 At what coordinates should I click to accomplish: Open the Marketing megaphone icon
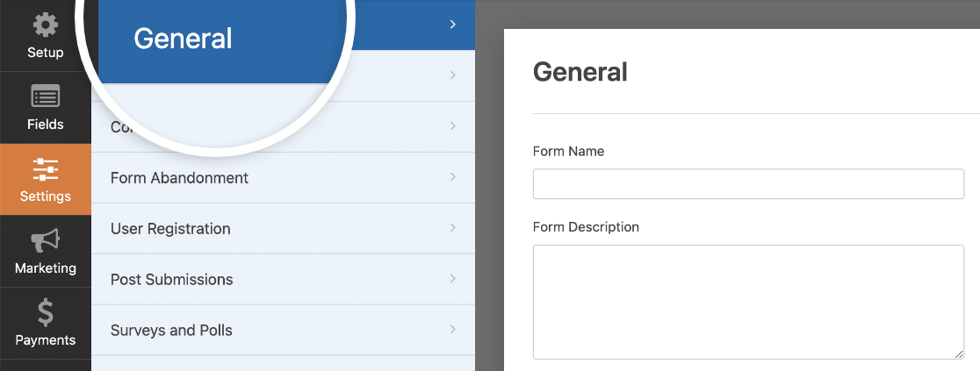(x=45, y=240)
